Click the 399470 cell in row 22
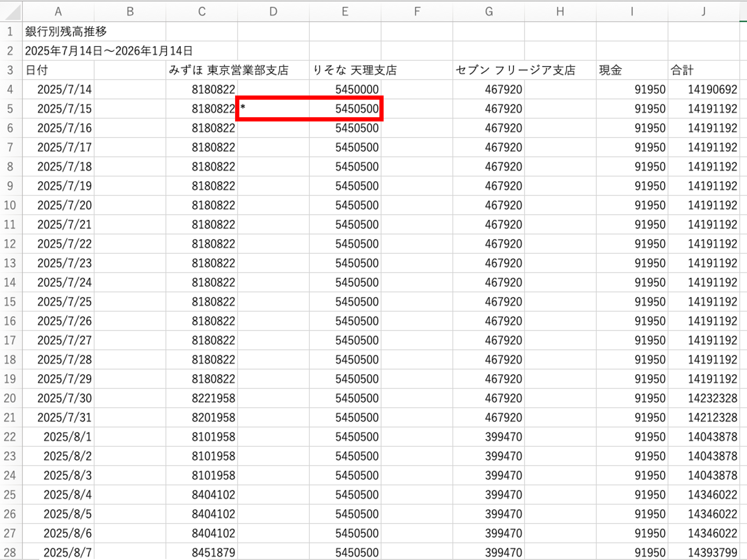 point(503,437)
